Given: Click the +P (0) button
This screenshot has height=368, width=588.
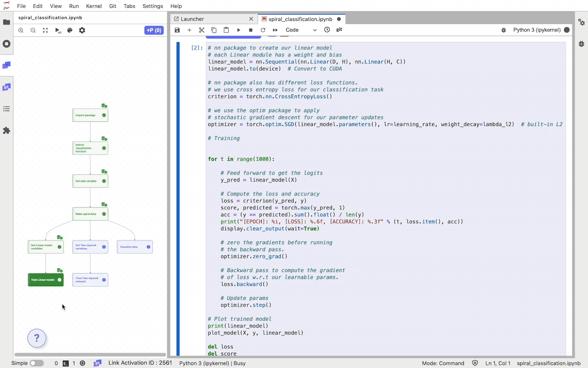Looking at the screenshot, I should pos(154,30).
